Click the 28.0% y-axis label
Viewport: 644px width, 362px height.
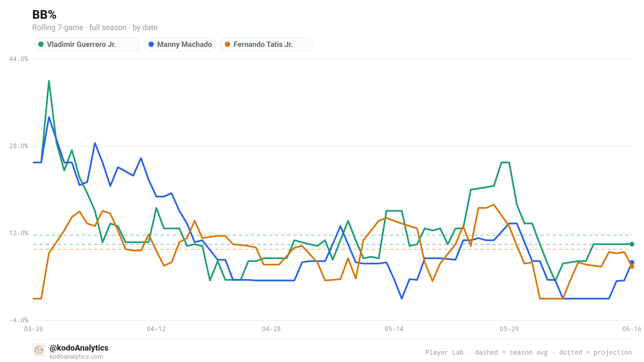pyautogui.click(x=19, y=146)
